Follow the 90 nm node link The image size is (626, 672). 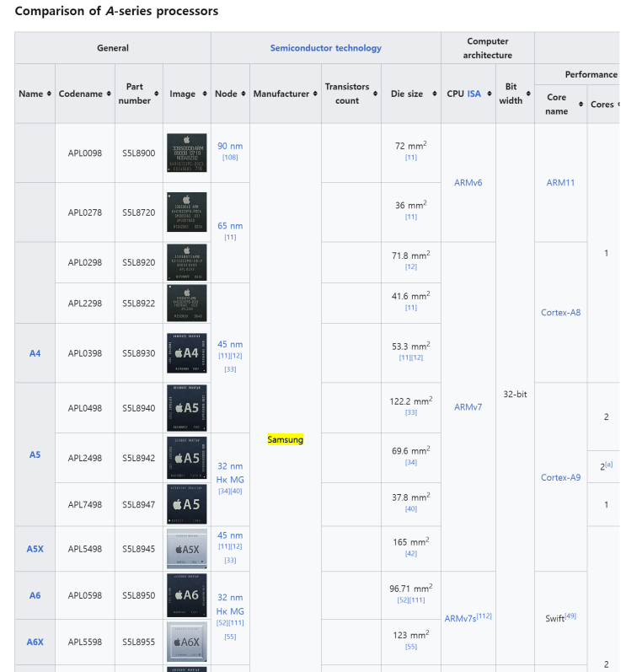(230, 146)
